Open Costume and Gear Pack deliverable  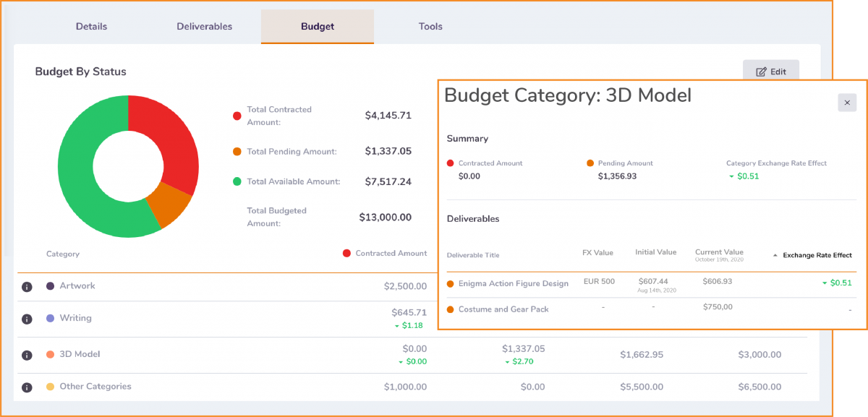(503, 309)
